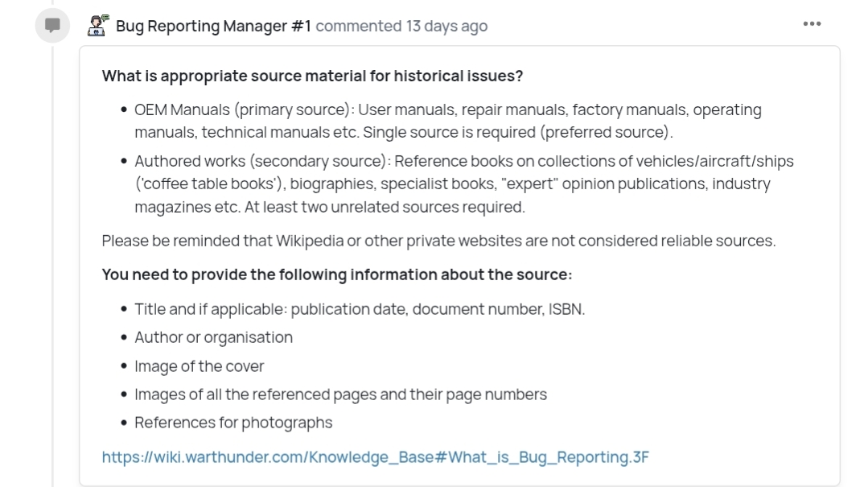Click the '13 days ago' timestamp
The width and height of the screenshot is (868, 487).
(446, 26)
